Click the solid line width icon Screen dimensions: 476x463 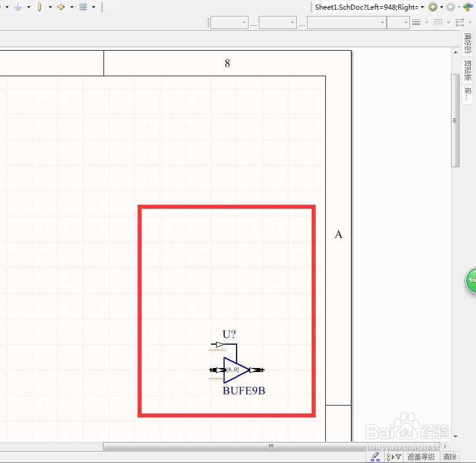pos(416,22)
